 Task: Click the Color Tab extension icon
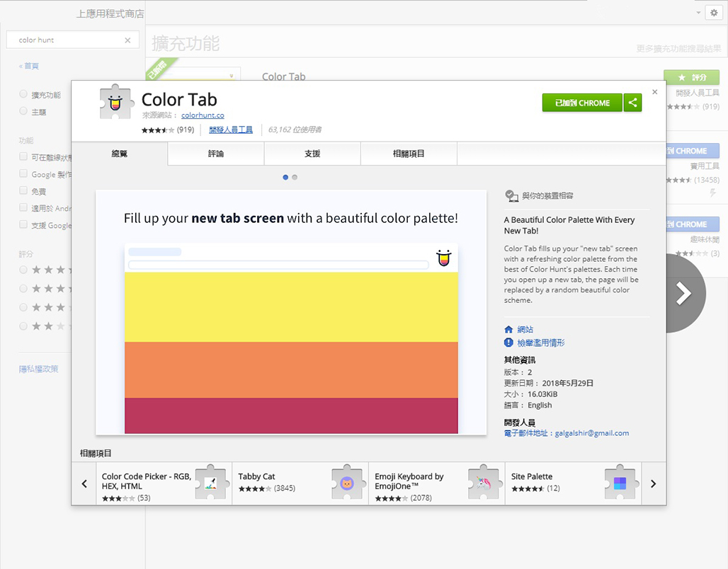coord(116,102)
